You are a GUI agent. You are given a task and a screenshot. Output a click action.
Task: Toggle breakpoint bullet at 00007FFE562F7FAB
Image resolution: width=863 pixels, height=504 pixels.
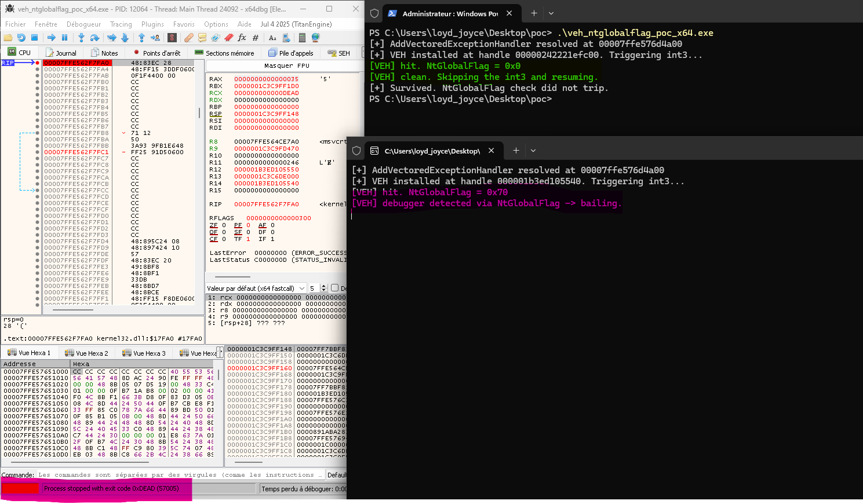pos(38,75)
